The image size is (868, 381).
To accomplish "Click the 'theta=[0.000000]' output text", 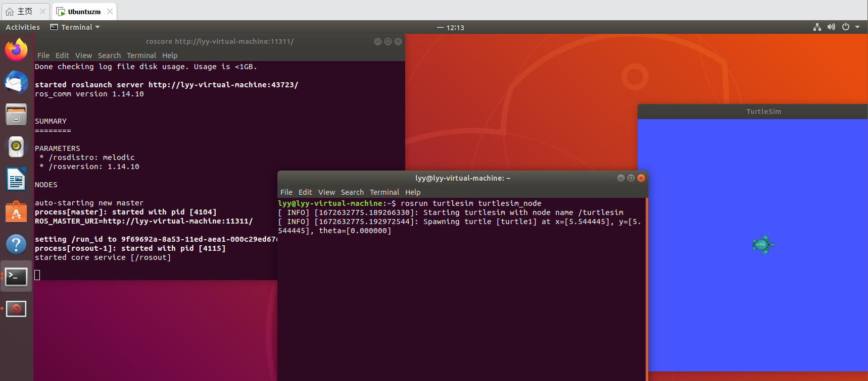I will 355,231.
